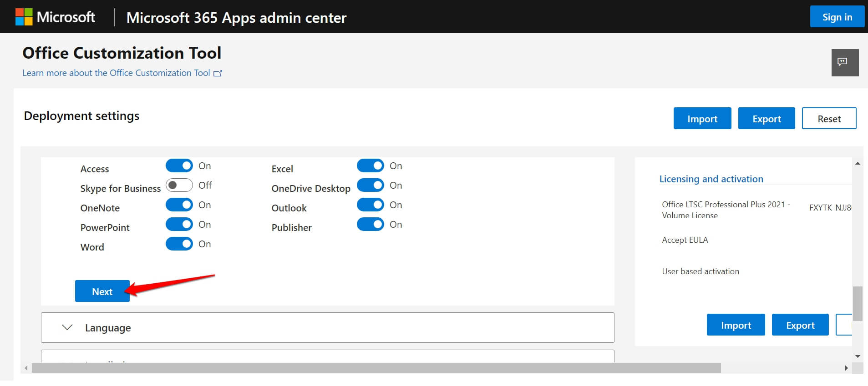This screenshot has width=868, height=386.
Task: Click the Office Customization Tool heading
Action: point(122,53)
